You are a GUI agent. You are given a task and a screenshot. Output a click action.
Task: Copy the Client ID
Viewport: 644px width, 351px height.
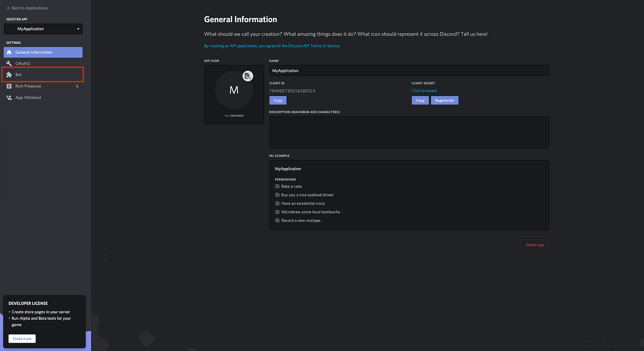coord(278,100)
